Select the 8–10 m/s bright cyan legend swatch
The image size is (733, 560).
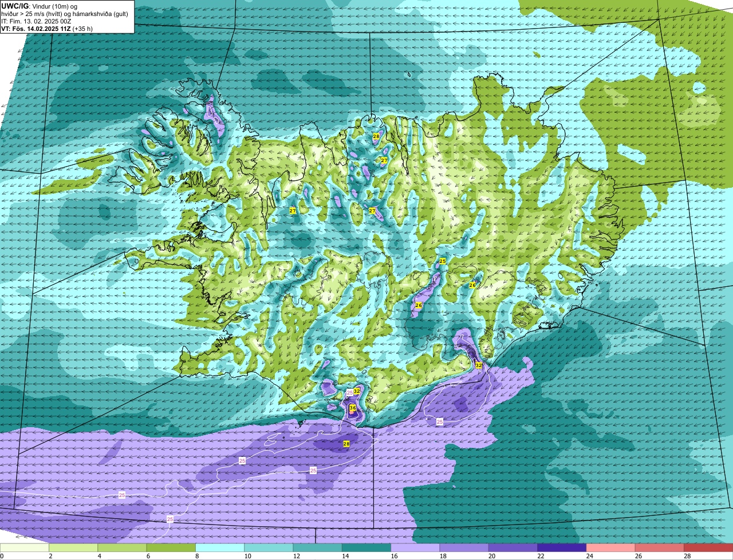220,548
